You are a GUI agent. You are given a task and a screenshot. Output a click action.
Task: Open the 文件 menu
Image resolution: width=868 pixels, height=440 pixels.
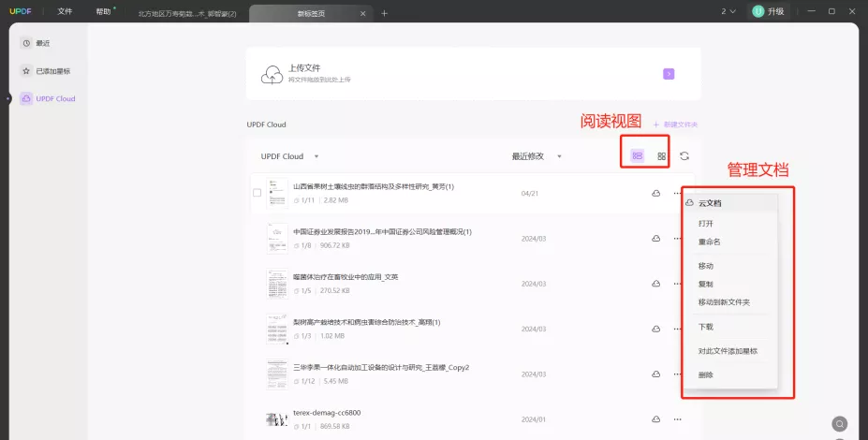point(65,11)
